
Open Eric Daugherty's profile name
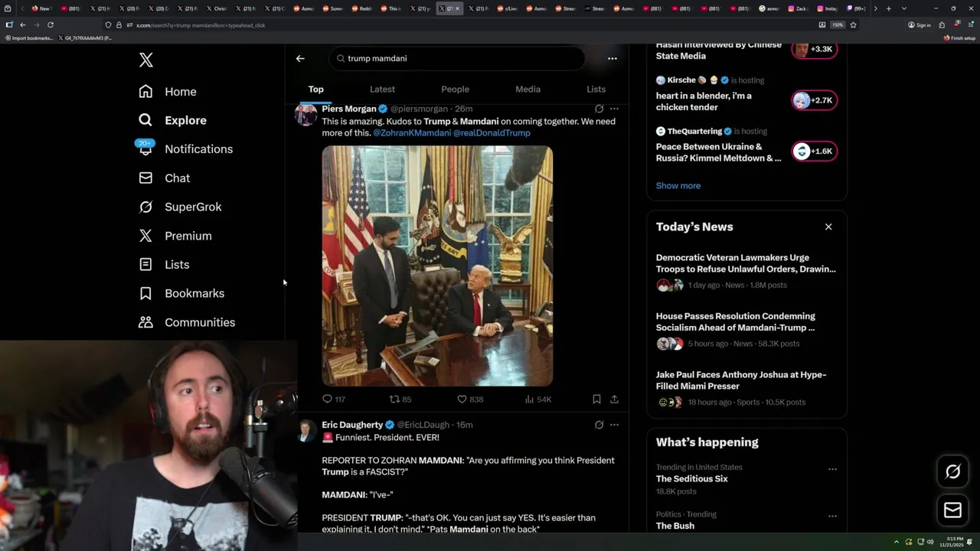352,425
